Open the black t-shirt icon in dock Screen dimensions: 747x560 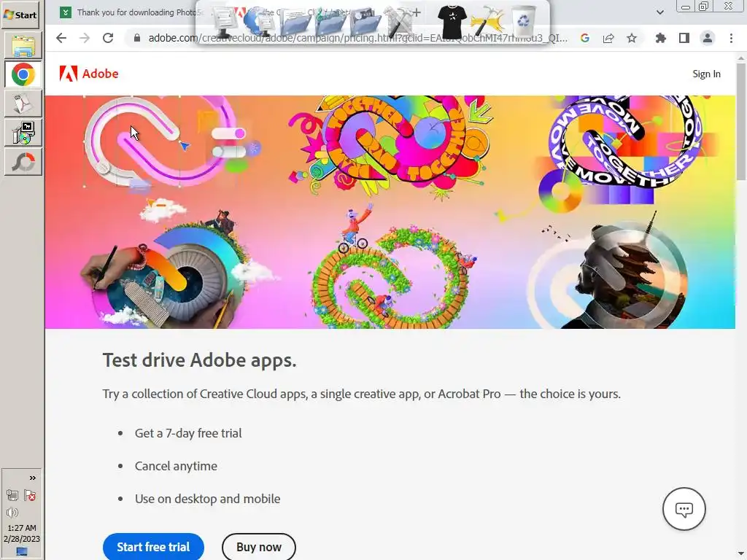point(452,21)
